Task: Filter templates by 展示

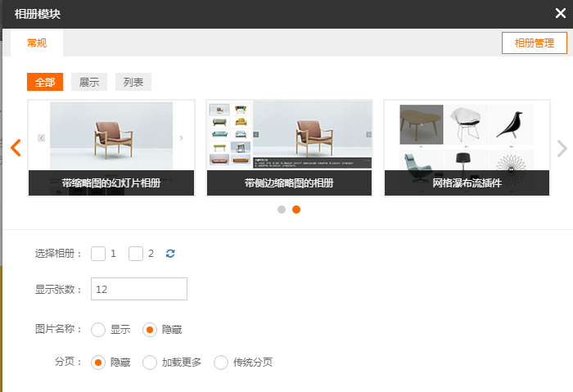Action: (x=89, y=83)
